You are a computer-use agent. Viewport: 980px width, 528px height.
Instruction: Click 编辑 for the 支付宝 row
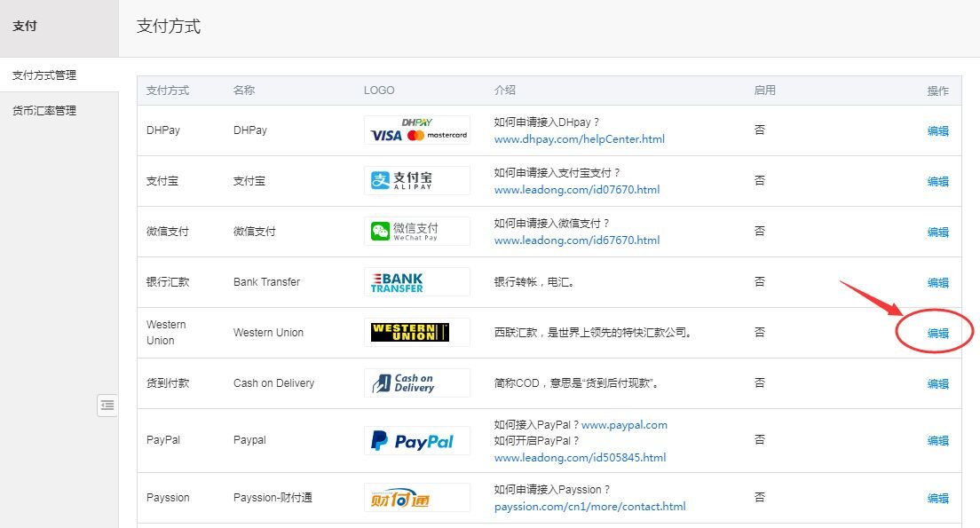(x=937, y=182)
